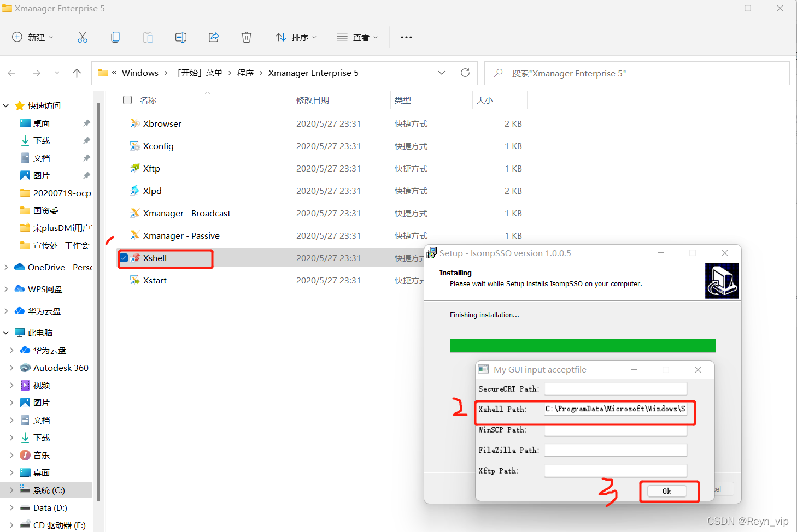Click the WinSCP Path input field
Screen dimensions: 797x532
coord(616,430)
